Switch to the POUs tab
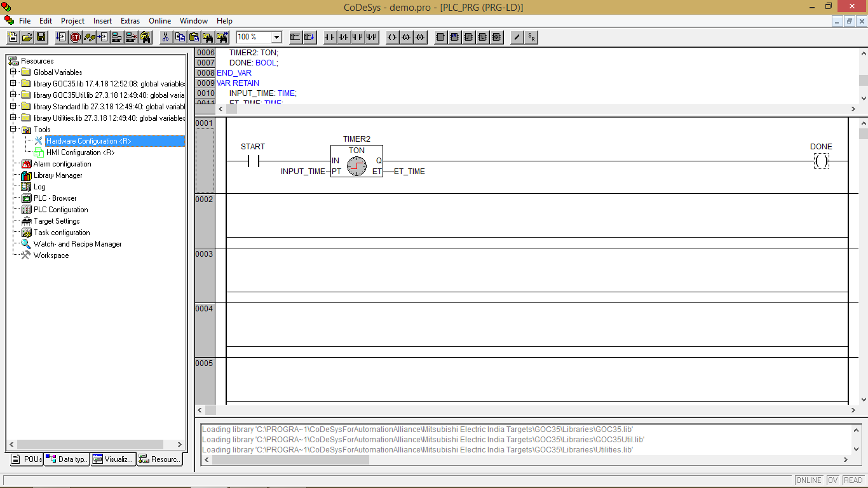This screenshot has width=868, height=488. pos(27,459)
